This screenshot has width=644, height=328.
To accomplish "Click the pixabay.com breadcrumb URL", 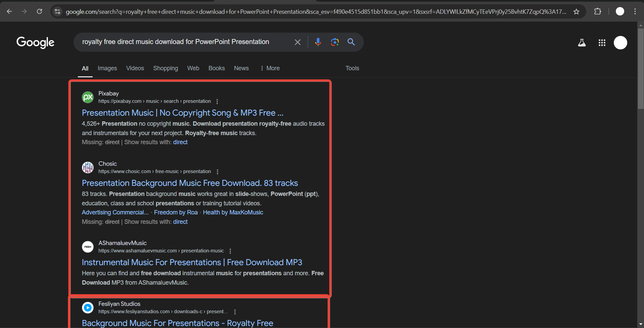I will point(154,101).
